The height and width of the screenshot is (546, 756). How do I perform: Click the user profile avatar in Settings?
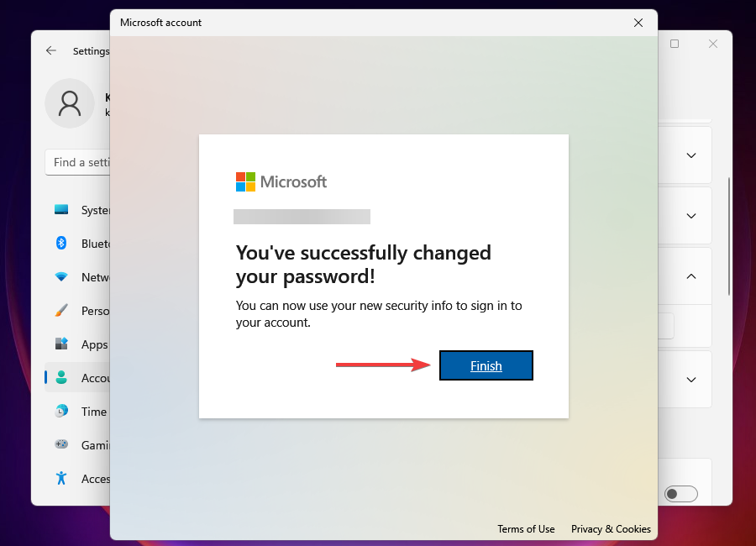click(70, 103)
